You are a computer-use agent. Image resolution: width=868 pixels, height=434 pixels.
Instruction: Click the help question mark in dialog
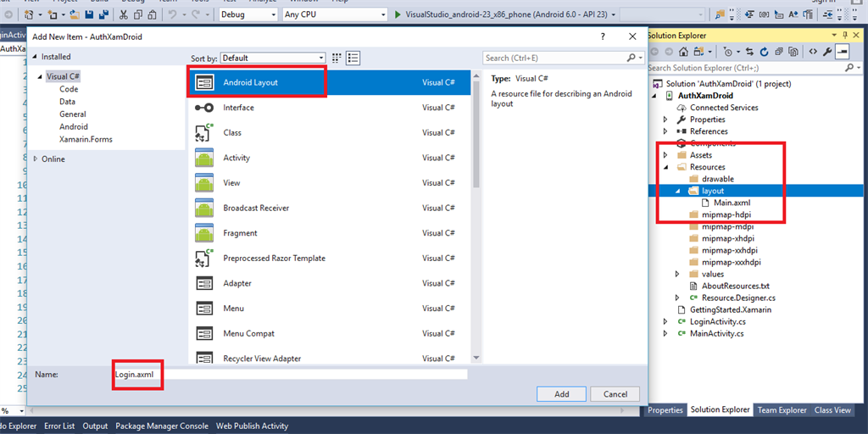pos(603,36)
